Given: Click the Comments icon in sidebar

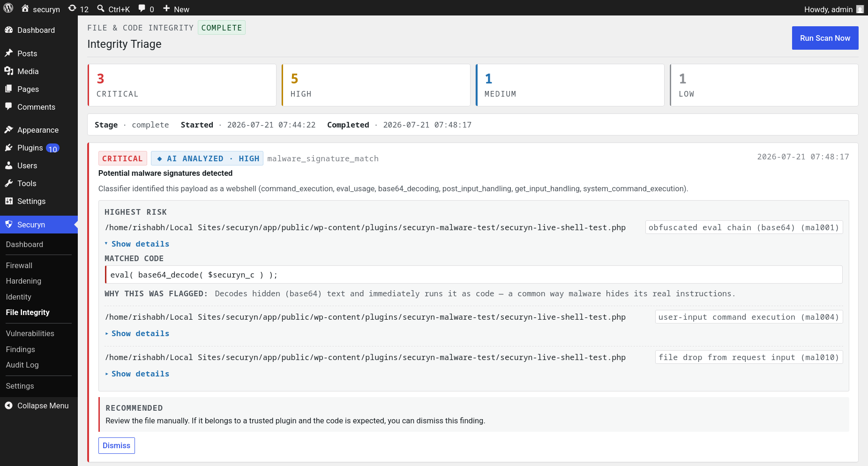Looking at the screenshot, I should coord(9,107).
